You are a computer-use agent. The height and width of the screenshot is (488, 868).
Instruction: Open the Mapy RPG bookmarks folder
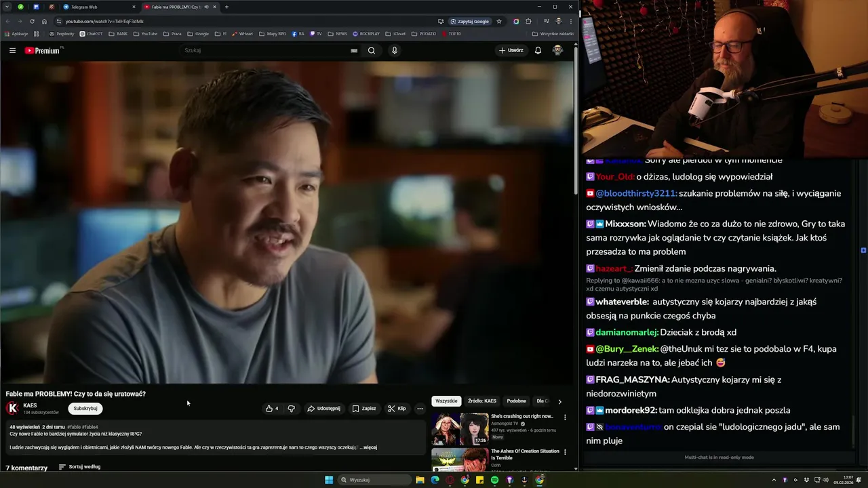(272, 33)
